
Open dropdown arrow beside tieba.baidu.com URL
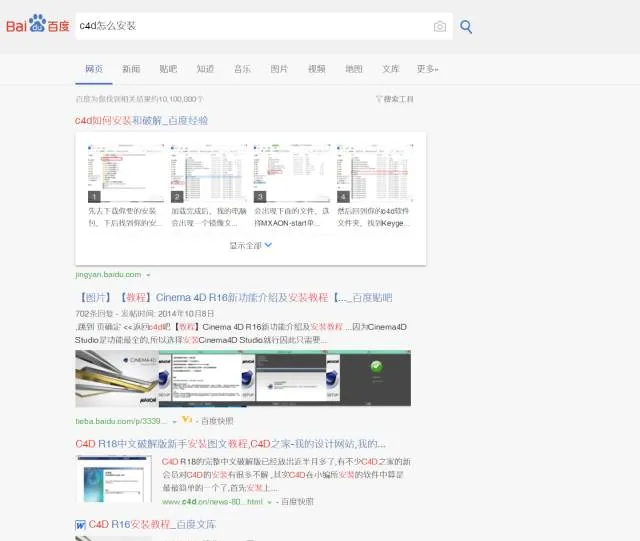174,421
